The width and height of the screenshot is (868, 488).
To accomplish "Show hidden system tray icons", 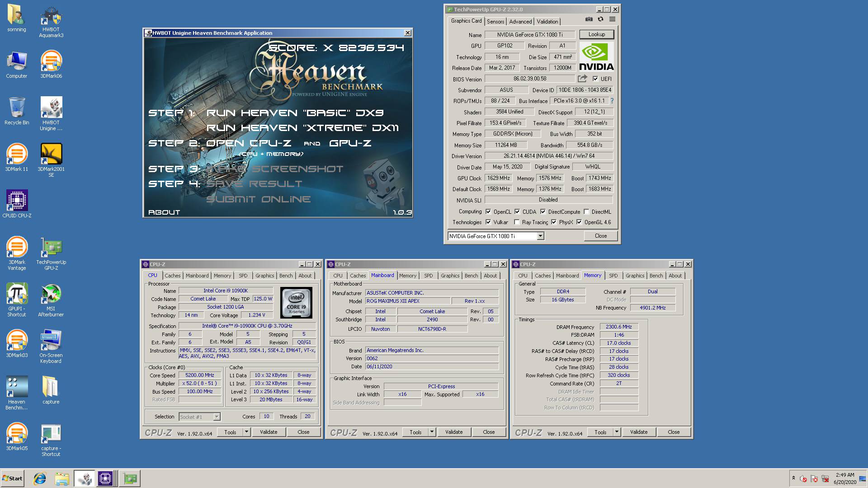I will click(x=793, y=478).
